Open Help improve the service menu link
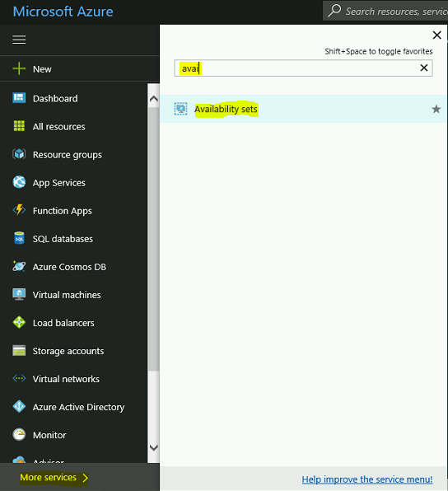This screenshot has height=491, width=448. [367, 479]
